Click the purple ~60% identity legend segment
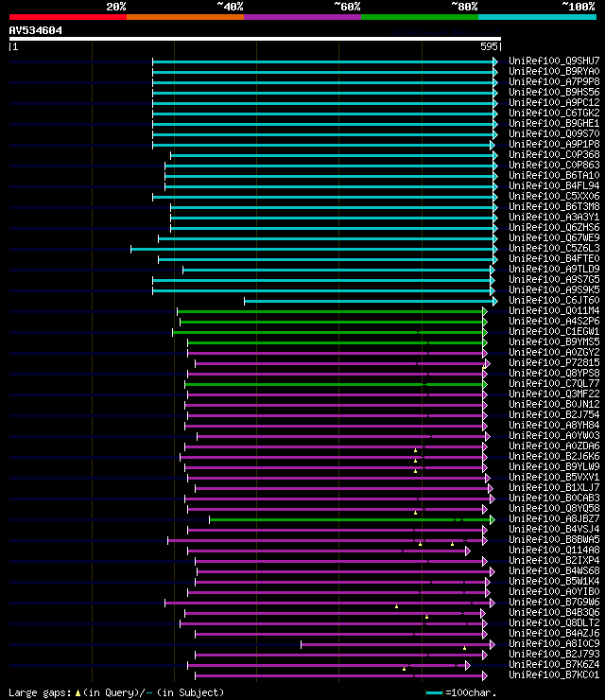 (302, 17)
